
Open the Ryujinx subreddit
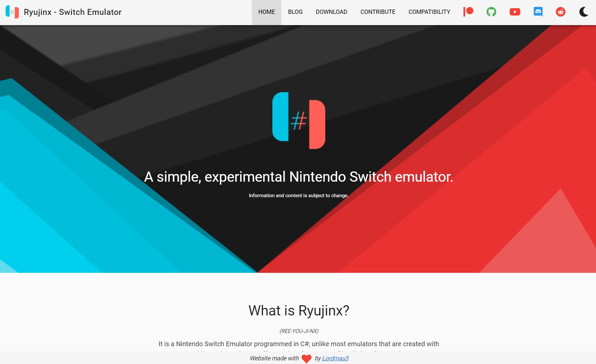click(x=561, y=12)
